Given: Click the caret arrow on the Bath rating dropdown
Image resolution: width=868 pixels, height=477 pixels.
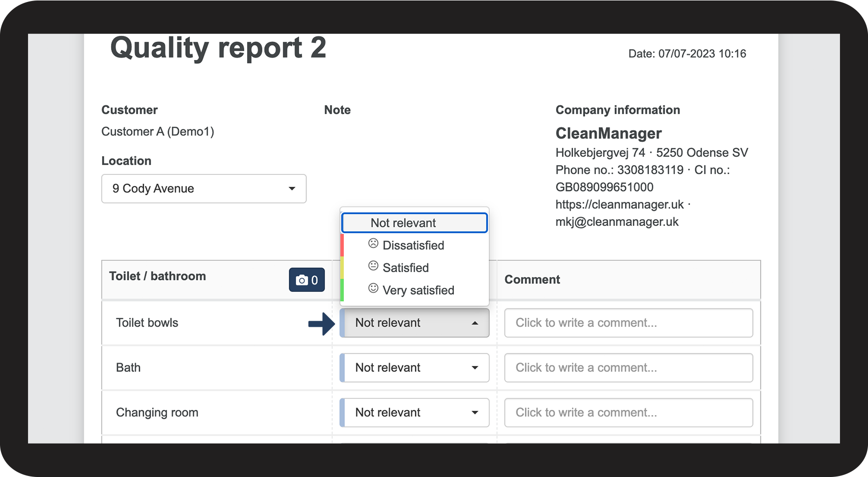Looking at the screenshot, I should [475, 368].
